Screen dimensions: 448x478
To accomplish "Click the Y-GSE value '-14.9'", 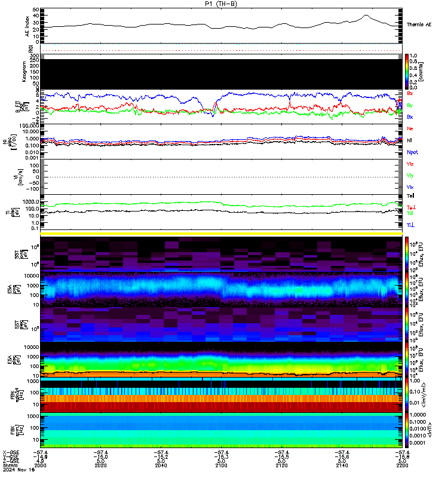I will 40,456.
